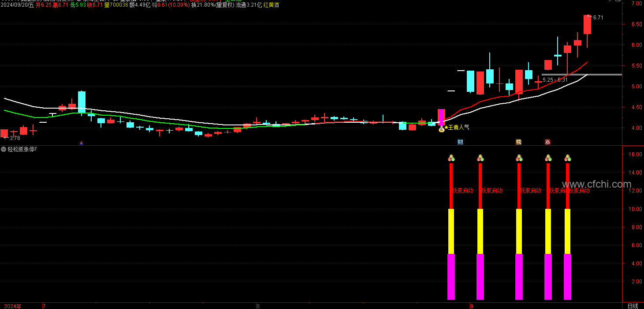The image size is (644, 309).
Task: Click the 轻松抓涨停F indicator name
Action: 22,149
